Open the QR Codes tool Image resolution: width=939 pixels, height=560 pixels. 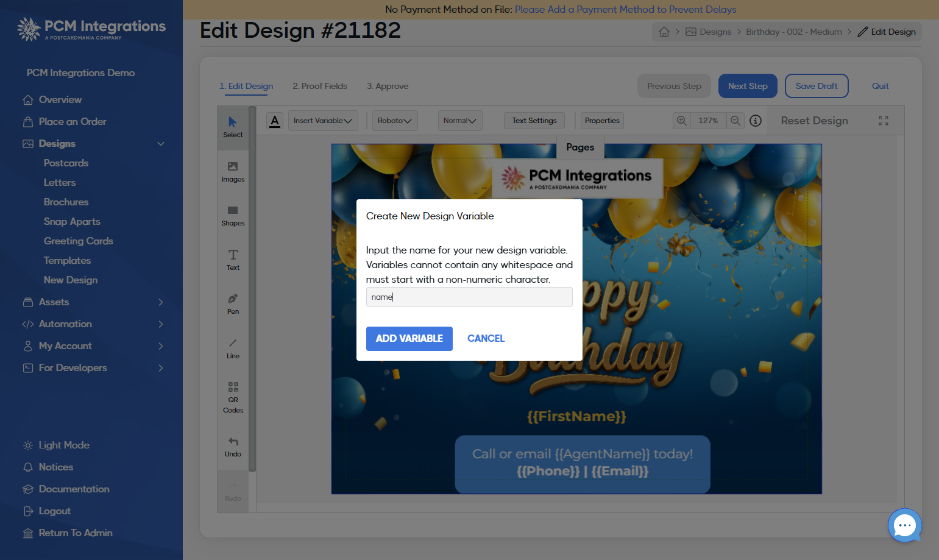233,397
